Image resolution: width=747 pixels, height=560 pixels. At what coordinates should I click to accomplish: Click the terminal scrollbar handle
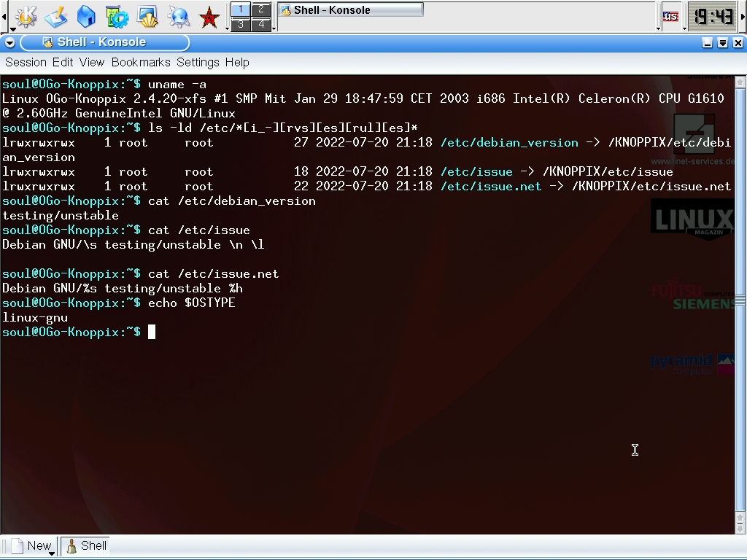point(740,300)
